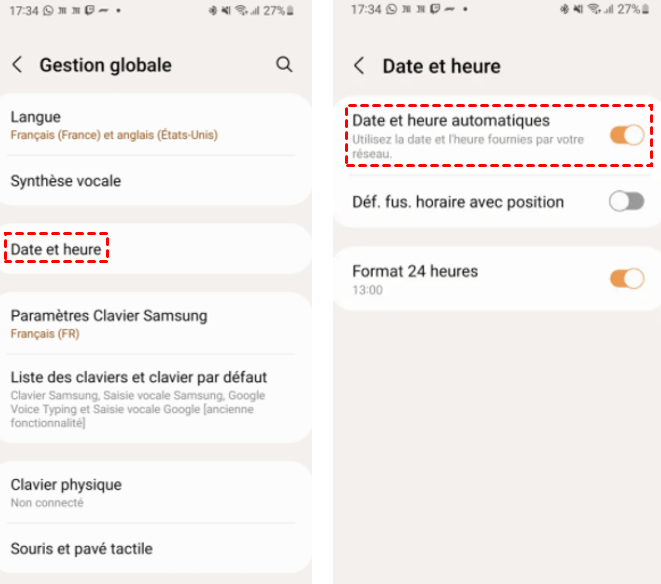Tap the Wi-Fi icon in left status bar
Image resolution: width=661 pixels, height=584 pixels.
[x=241, y=10]
